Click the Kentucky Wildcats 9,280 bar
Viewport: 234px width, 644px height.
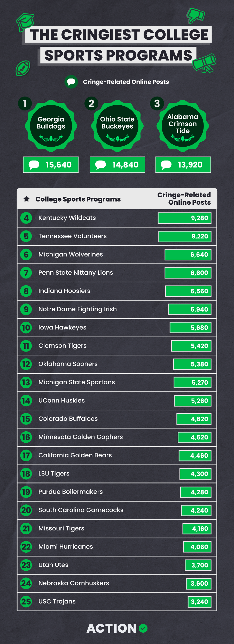(x=185, y=218)
